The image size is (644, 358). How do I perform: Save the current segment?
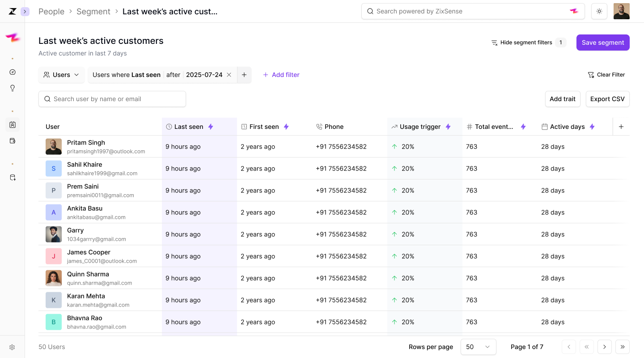pos(603,42)
